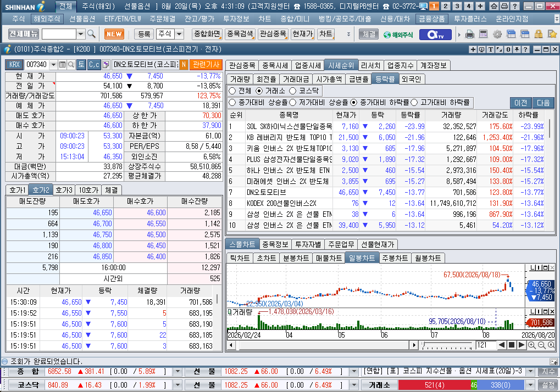The width and height of the screenshot is (560, 392).
Task: Select 고가대비 하락률 radio option
Action: [x=414, y=103]
